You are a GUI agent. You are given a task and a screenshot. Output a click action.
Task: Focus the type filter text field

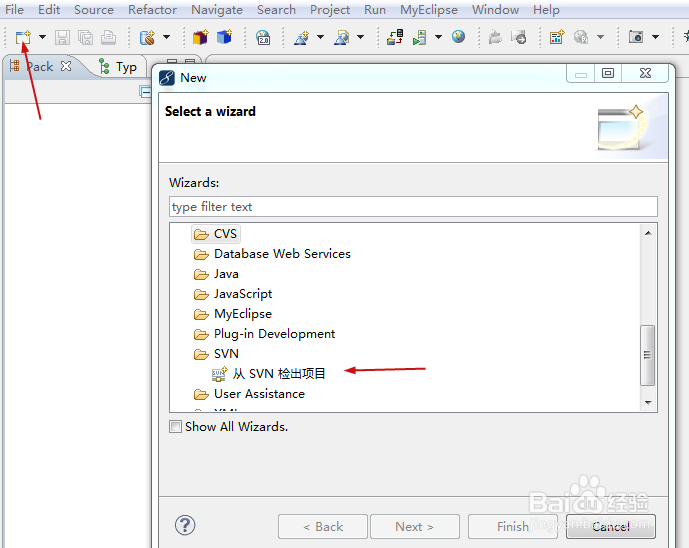(413, 207)
